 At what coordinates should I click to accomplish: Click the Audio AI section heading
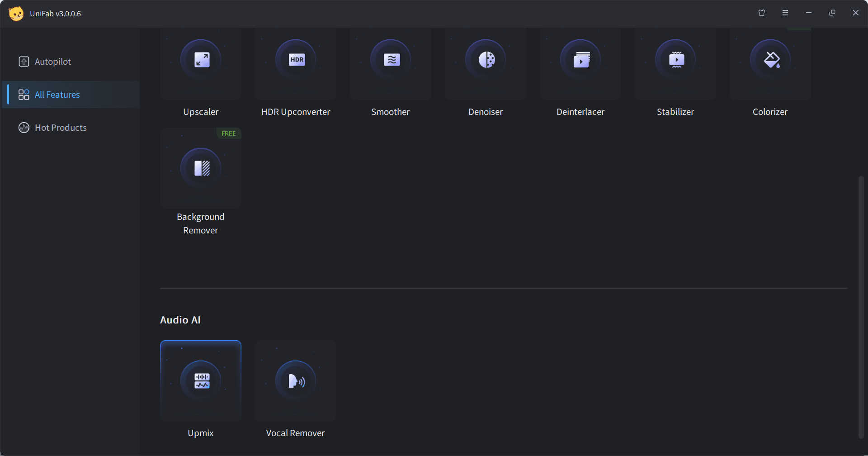pyautogui.click(x=180, y=320)
